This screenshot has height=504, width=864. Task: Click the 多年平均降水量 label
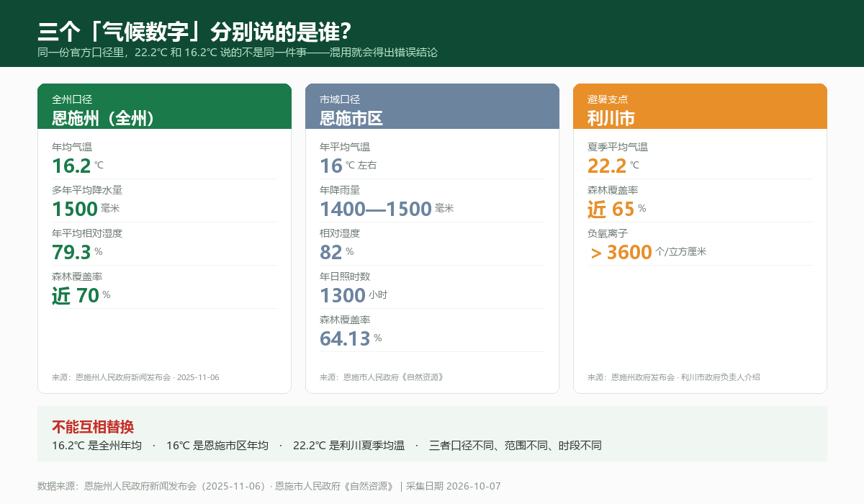point(87,190)
